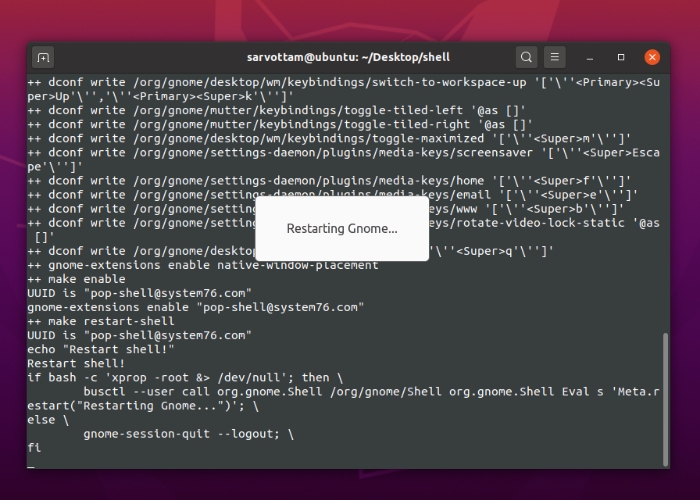This screenshot has width=700, height=500.
Task: Open the terminal search tool
Action: pos(526,57)
